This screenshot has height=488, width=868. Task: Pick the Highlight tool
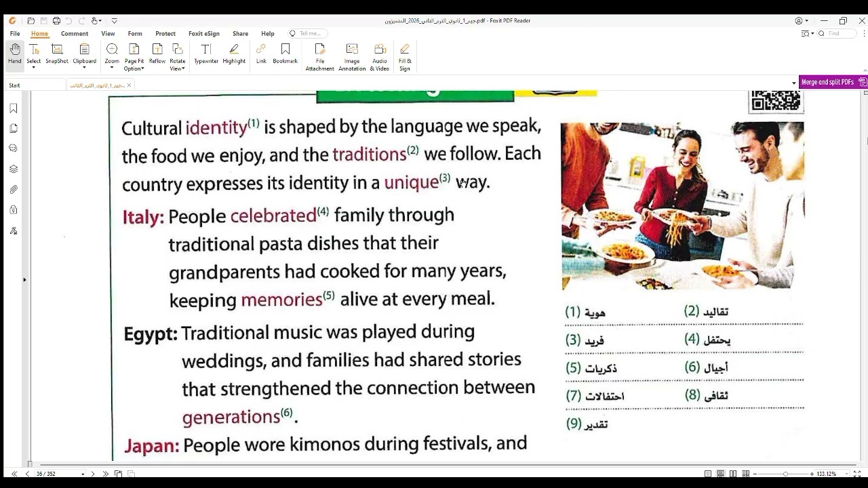(234, 54)
